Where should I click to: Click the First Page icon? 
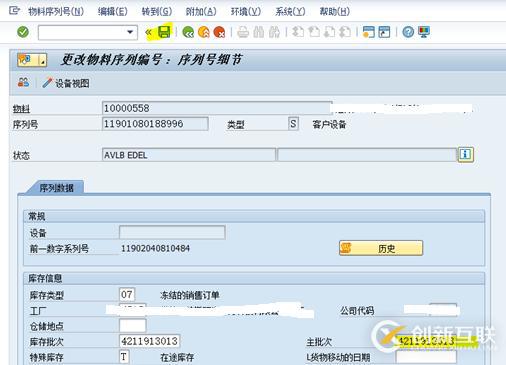pos(298,32)
